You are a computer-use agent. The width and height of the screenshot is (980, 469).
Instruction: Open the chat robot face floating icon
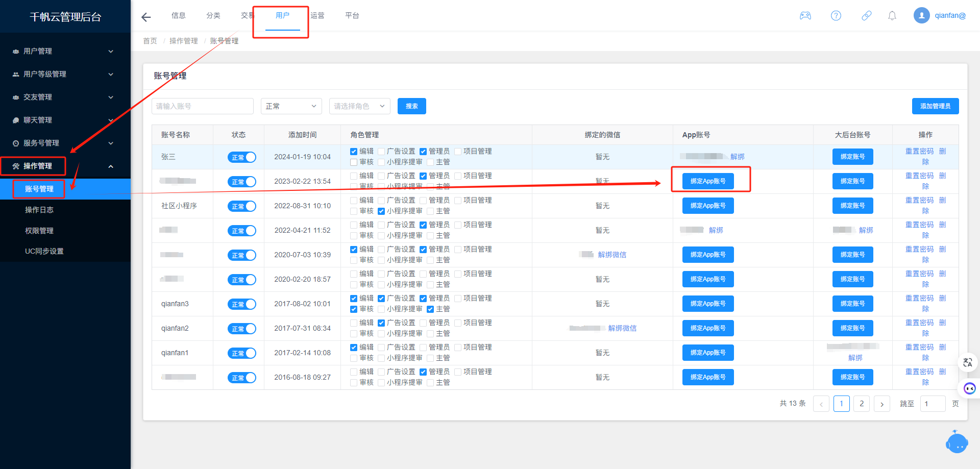pyautogui.click(x=970, y=388)
